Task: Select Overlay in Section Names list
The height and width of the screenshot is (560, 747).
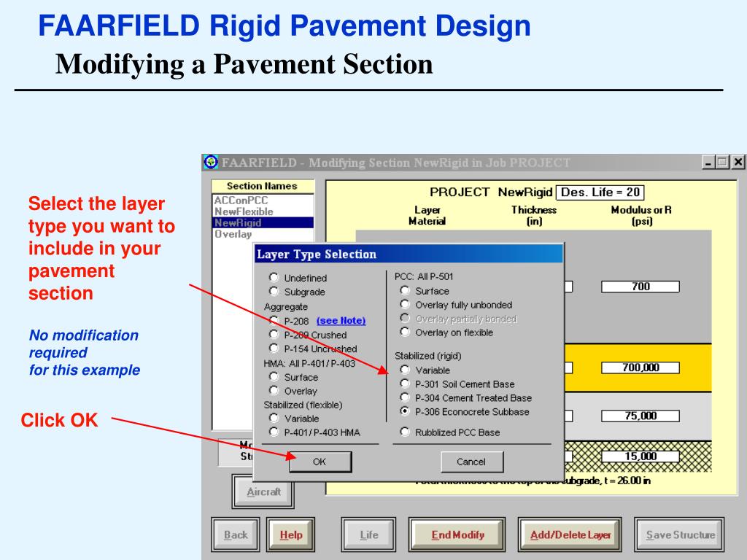Action: click(x=263, y=234)
